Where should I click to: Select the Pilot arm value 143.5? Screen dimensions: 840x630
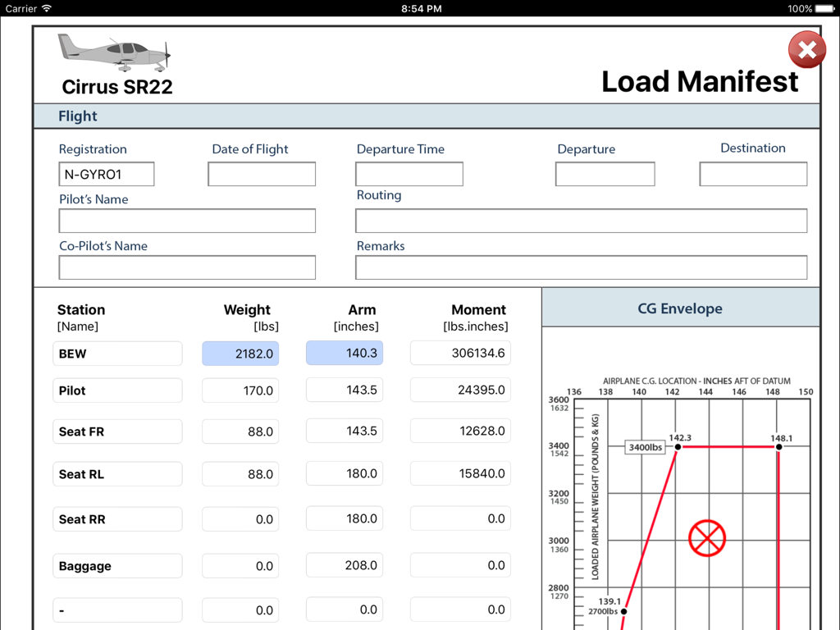coord(344,390)
